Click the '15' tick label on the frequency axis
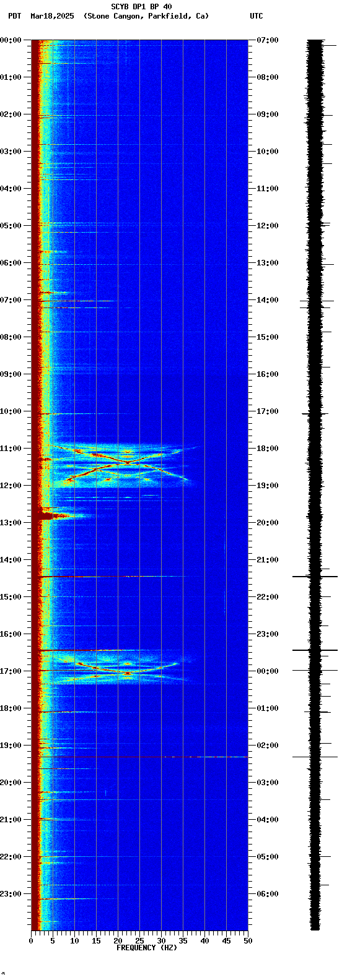Image resolution: width=342 pixels, height=980 pixels. click(96, 941)
